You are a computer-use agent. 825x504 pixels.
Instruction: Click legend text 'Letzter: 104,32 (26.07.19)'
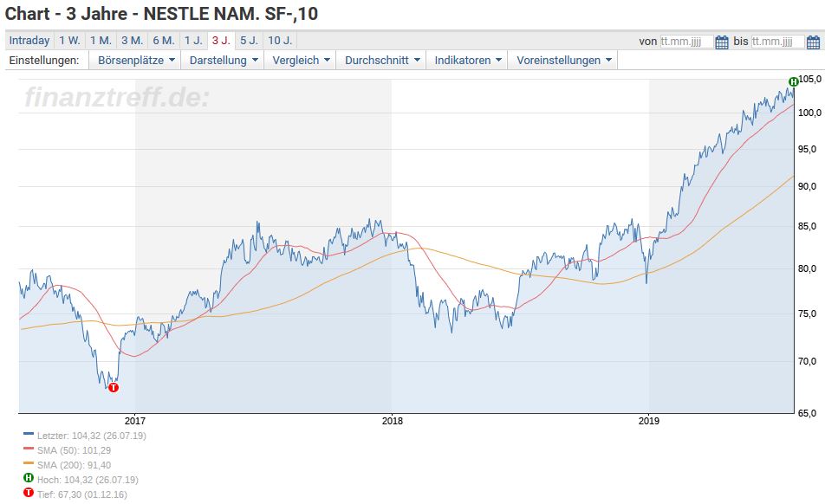click(92, 436)
